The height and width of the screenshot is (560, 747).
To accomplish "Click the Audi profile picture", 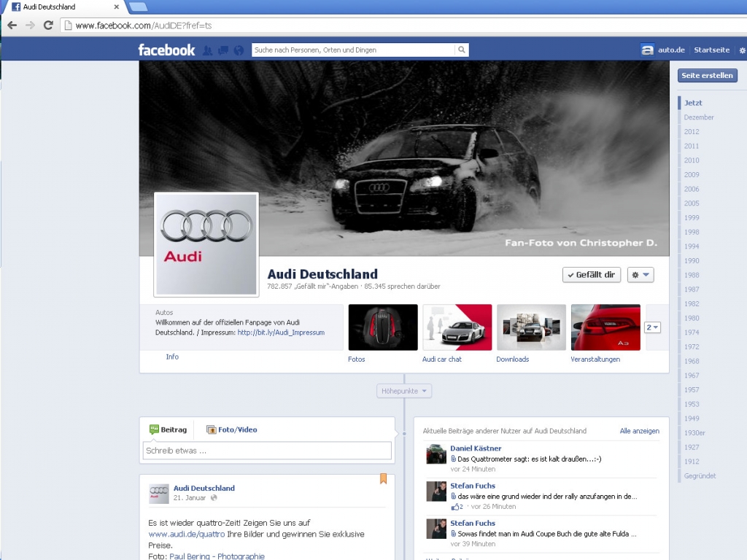I will [x=206, y=244].
